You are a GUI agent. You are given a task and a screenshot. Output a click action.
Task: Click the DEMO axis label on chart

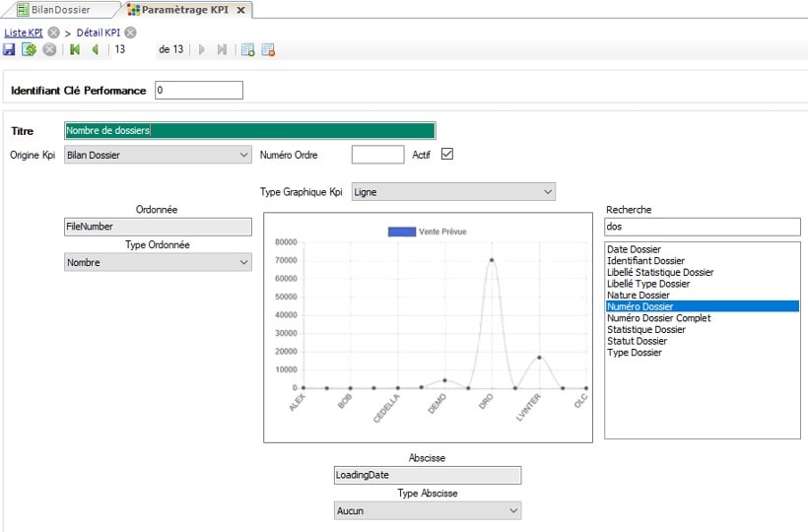[x=437, y=404]
